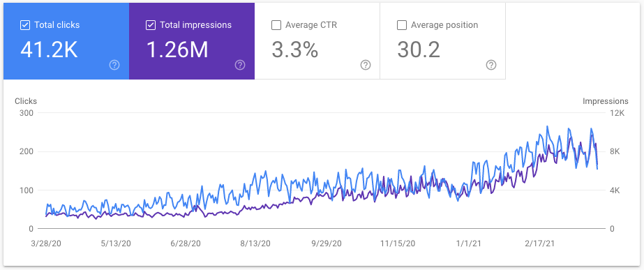Image resolution: width=644 pixels, height=270 pixels.
Task: Open the Average position help icon
Action: pyautogui.click(x=491, y=65)
